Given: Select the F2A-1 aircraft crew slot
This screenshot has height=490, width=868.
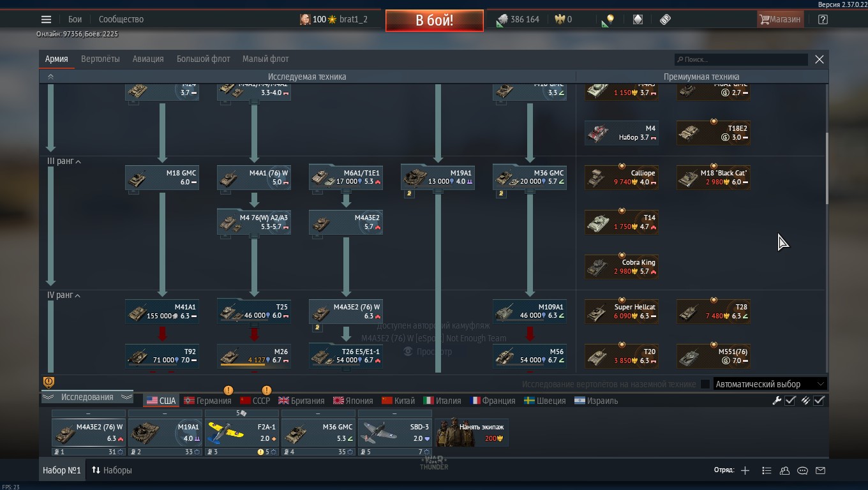Looking at the screenshot, I should 241,433.
